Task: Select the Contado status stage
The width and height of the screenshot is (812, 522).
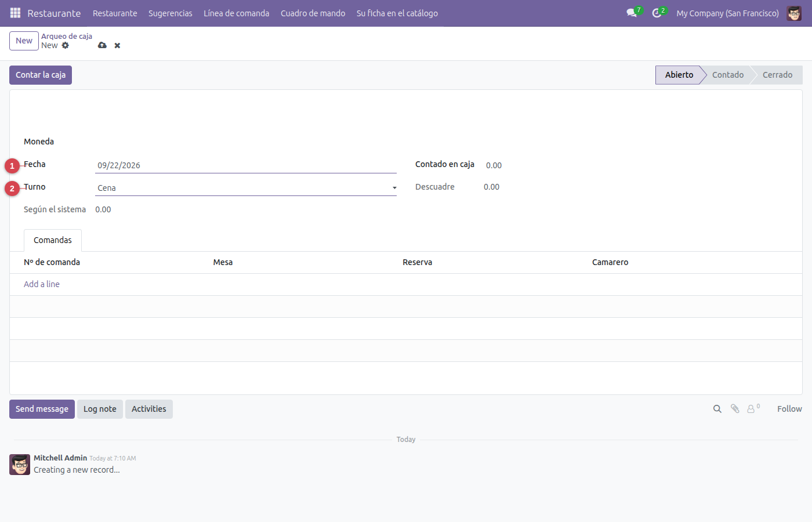Action: [x=728, y=75]
